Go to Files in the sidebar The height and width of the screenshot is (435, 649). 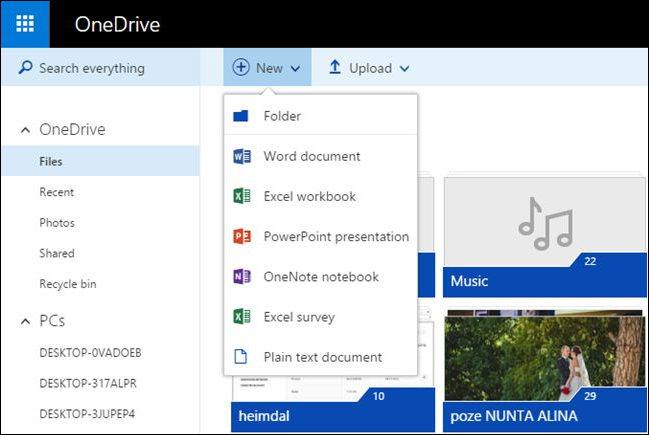pyautogui.click(x=101, y=161)
